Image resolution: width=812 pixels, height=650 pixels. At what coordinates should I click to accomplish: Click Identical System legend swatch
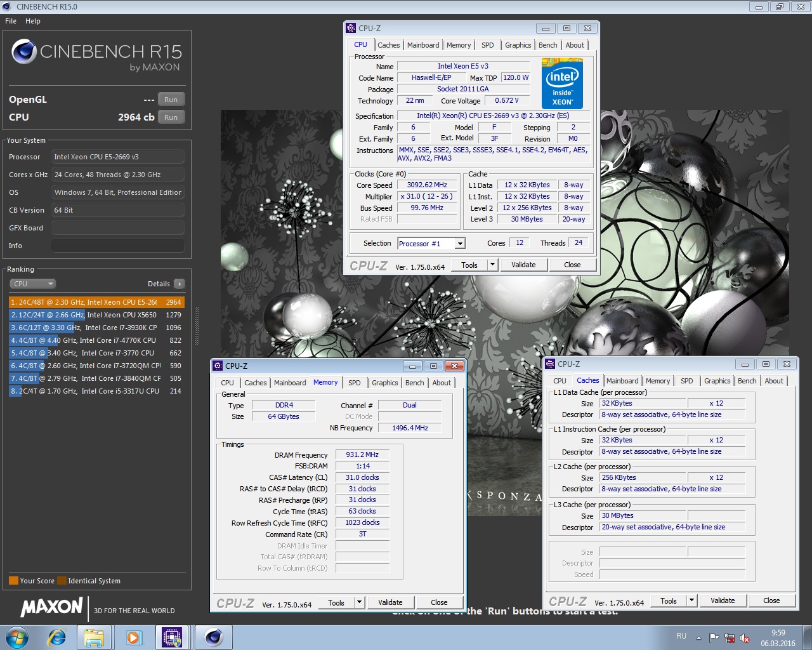(62, 580)
